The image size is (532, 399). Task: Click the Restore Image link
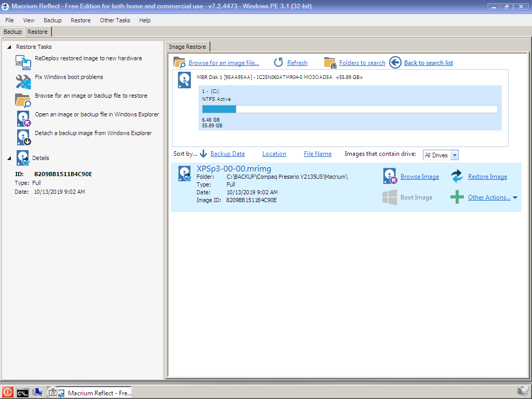(487, 177)
